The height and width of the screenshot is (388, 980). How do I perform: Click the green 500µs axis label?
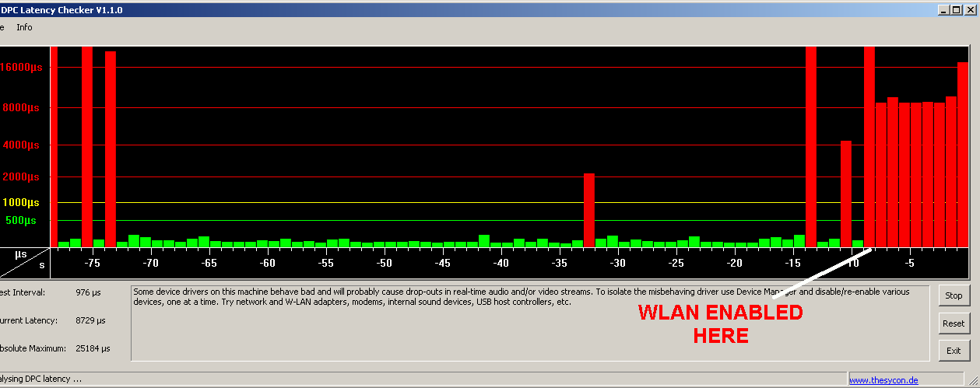tap(21, 221)
